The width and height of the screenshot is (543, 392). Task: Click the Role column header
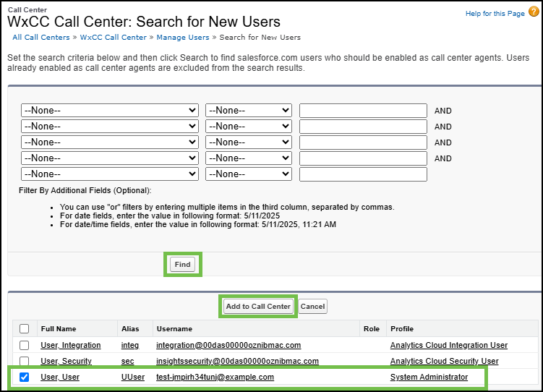pyautogui.click(x=372, y=329)
